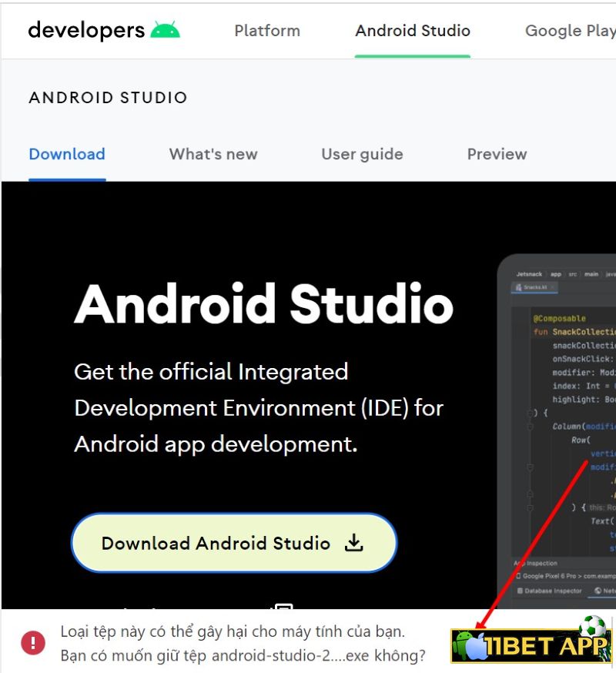Click the ANDROID STUDIO section heading

click(x=108, y=98)
